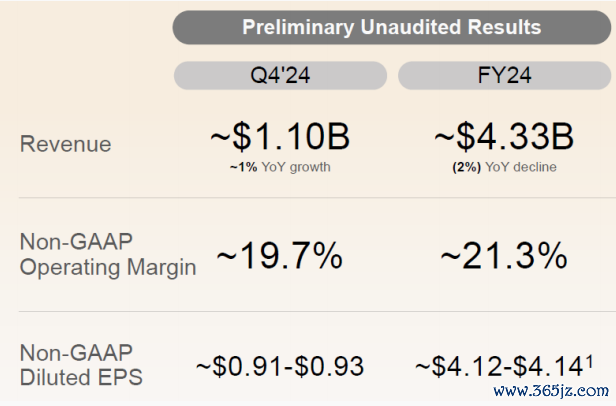Click the Non-GAAP Operating Margin label
The image size is (616, 406).
point(108,254)
